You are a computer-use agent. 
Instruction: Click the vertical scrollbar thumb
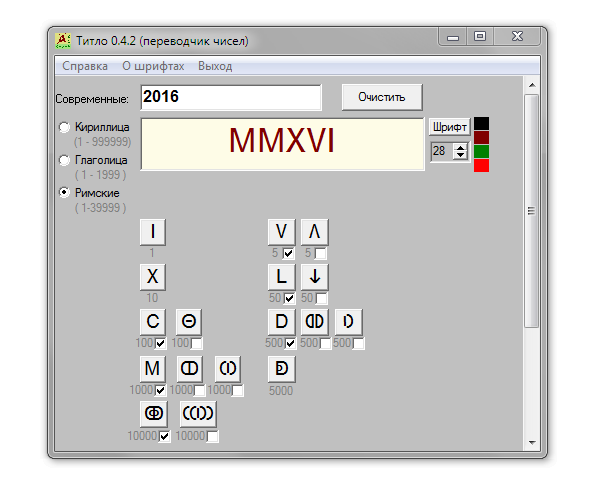click(532, 210)
